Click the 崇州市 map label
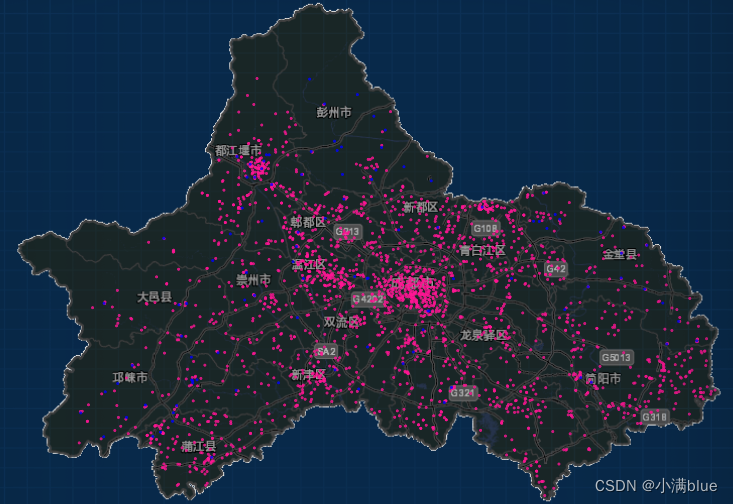This screenshot has height=504, width=733. pyautogui.click(x=253, y=280)
